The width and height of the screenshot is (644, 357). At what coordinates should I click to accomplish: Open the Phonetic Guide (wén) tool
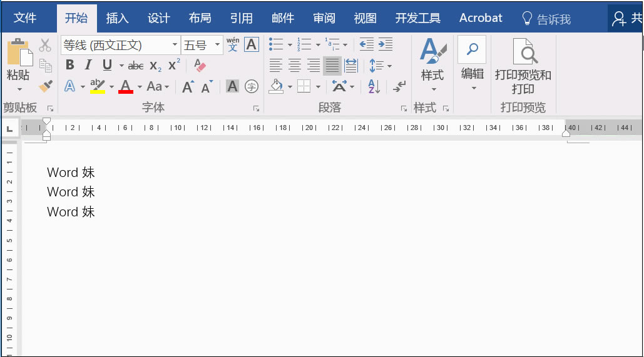click(x=232, y=44)
